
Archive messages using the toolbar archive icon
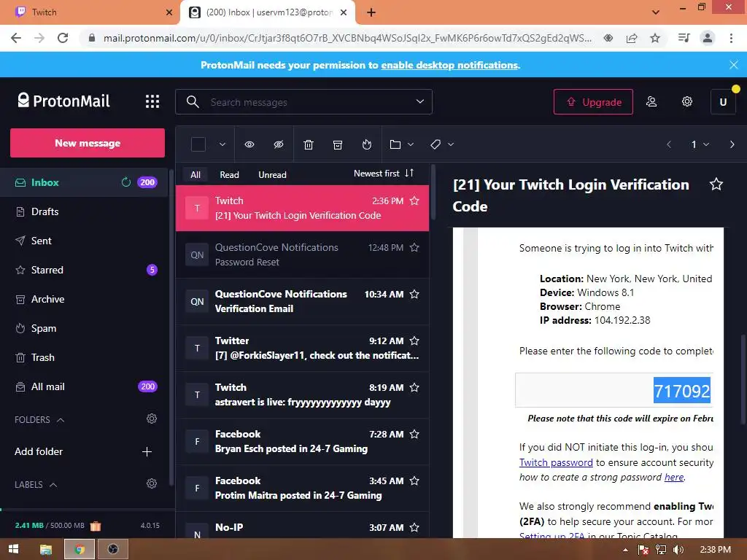click(x=338, y=144)
